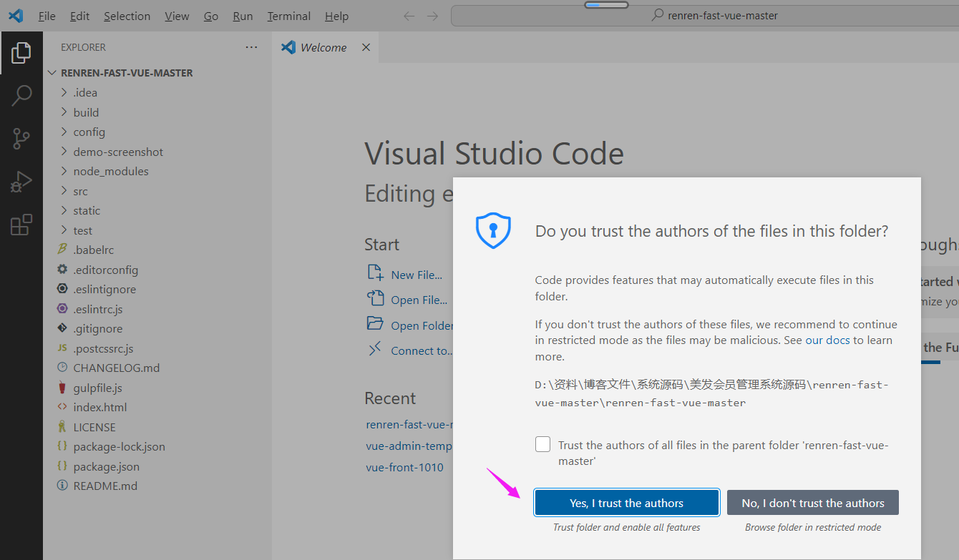Click the package-lock.json braces icon
Viewport: 959px width, 560px height.
[62, 446]
